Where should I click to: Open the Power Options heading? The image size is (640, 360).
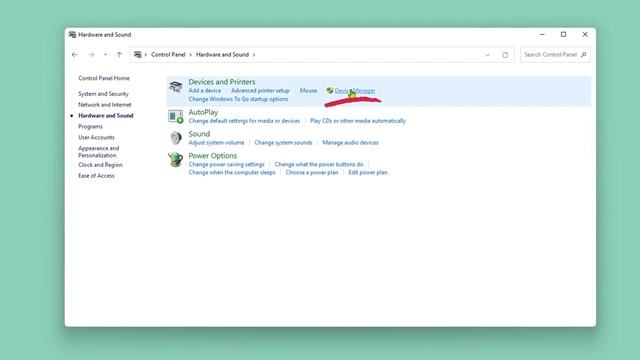(x=213, y=156)
